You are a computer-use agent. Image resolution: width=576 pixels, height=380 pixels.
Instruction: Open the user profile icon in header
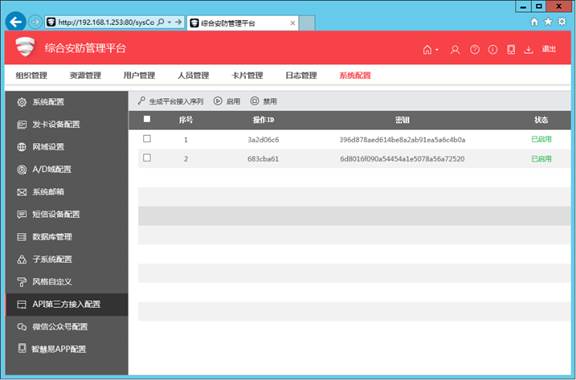(455, 50)
